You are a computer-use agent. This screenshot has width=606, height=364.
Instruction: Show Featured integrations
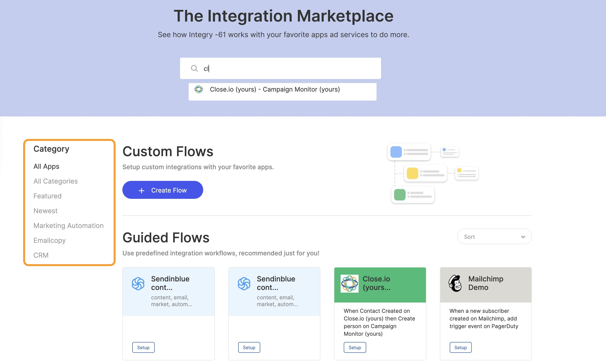tap(47, 196)
